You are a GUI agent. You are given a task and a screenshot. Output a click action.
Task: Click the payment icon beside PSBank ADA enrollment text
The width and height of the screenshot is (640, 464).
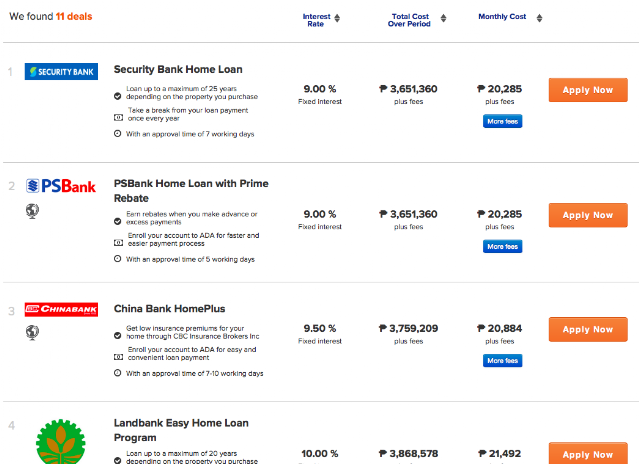coord(118,243)
